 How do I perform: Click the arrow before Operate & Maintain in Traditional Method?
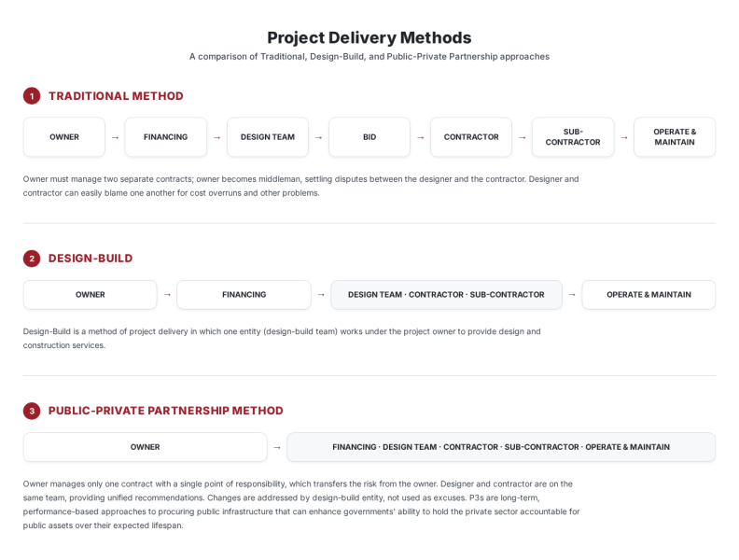[x=624, y=137]
